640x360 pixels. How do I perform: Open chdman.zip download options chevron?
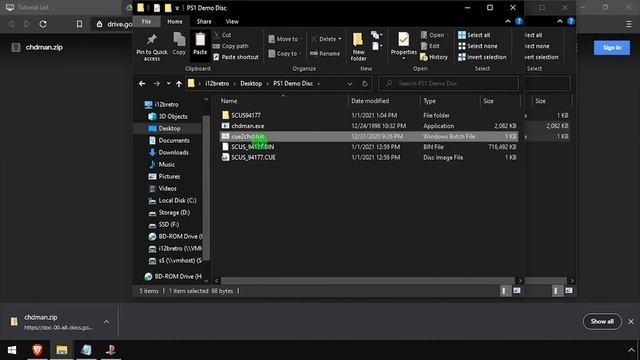tap(107, 322)
